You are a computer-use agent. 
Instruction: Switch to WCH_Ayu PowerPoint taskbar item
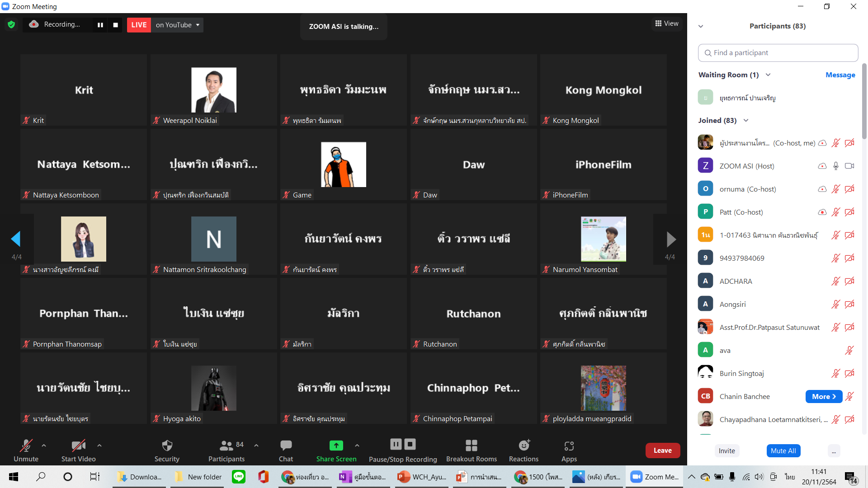pos(422,477)
